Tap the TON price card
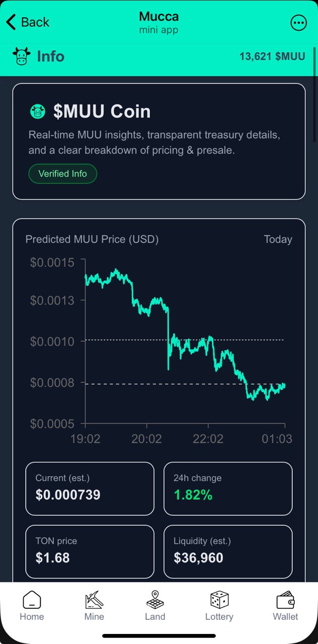The image size is (318, 644). coord(90,551)
